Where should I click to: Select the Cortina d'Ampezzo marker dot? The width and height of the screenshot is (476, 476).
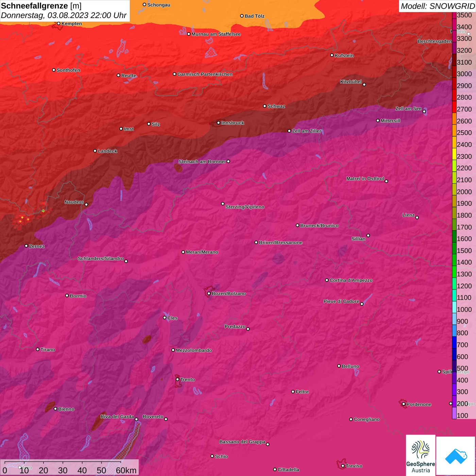click(327, 280)
